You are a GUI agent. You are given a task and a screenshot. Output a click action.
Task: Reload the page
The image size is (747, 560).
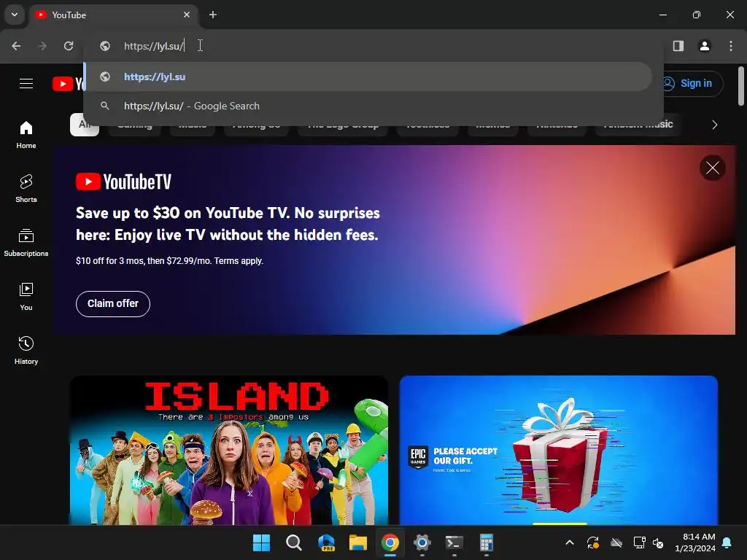tap(69, 46)
